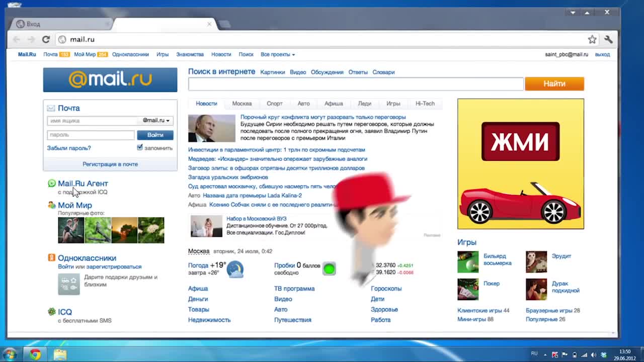Open the Покер game icon
Image resolution: width=644 pixels, height=362 pixels.
coord(468,290)
